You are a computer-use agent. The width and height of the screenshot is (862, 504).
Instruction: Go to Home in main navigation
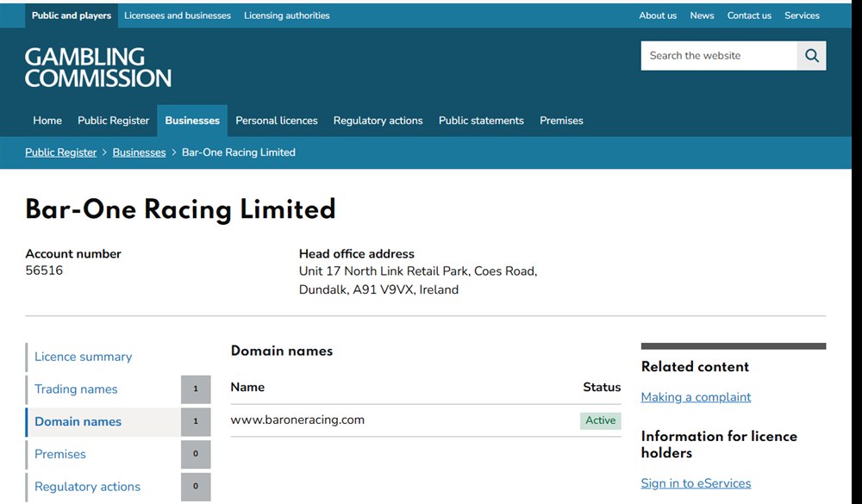[47, 121]
